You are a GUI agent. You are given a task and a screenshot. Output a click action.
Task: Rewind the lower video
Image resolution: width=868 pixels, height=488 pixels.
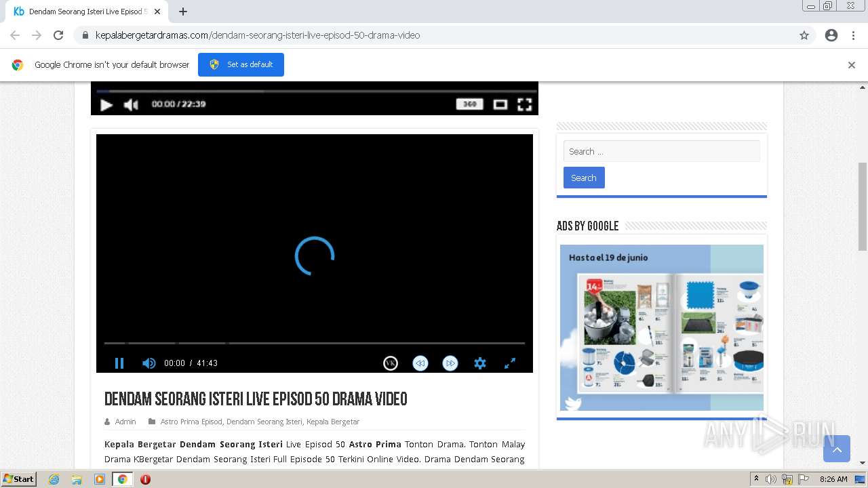pyautogui.click(x=420, y=363)
